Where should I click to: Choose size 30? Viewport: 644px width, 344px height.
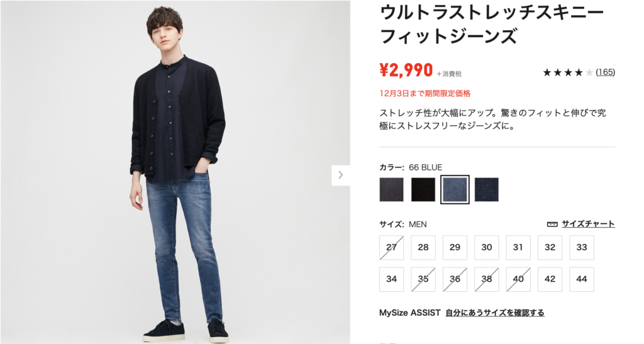coord(487,248)
